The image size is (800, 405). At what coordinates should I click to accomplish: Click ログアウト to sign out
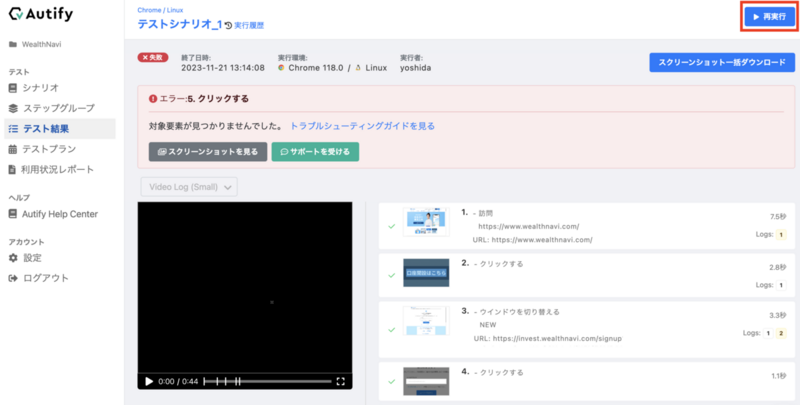[x=39, y=279]
